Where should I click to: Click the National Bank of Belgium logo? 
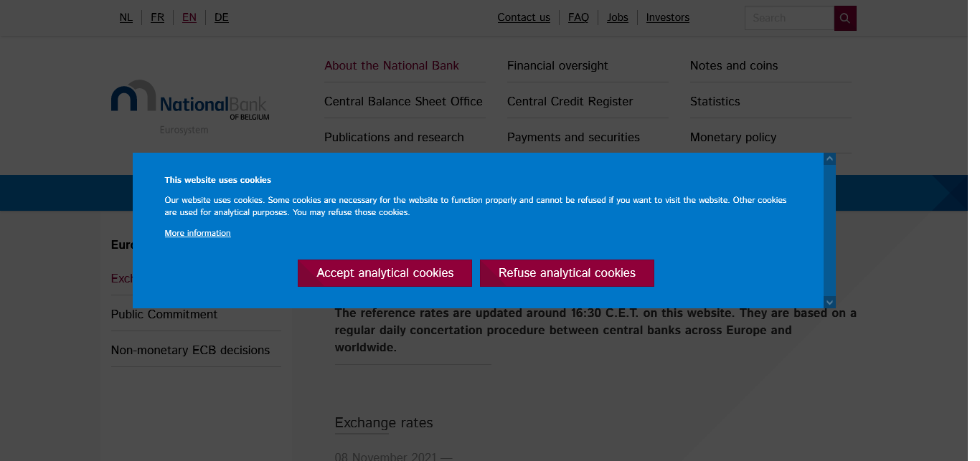(x=190, y=106)
